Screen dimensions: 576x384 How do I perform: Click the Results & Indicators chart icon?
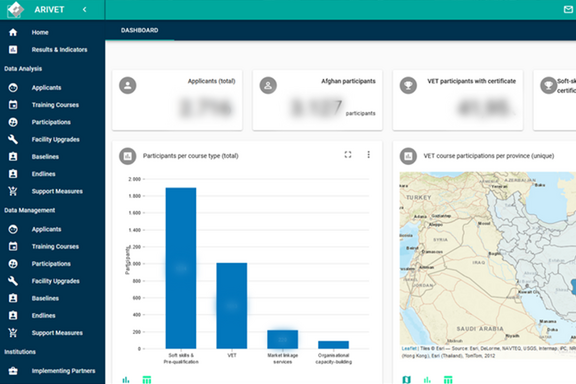13,50
